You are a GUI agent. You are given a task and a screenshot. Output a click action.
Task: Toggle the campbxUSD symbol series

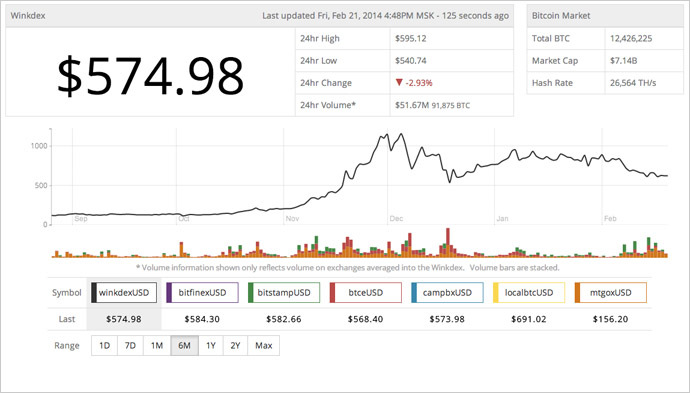click(447, 293)
